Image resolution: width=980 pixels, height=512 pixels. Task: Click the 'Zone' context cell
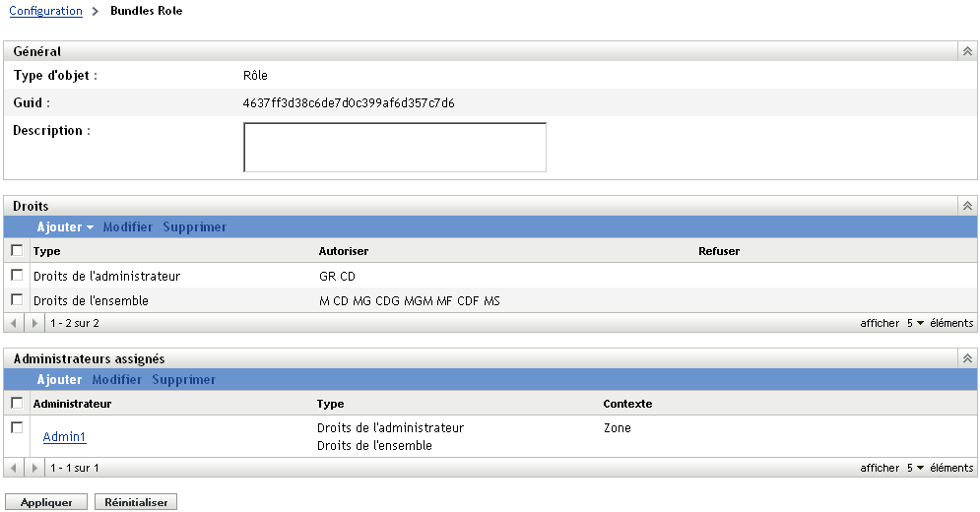click(x=618, y=428)
